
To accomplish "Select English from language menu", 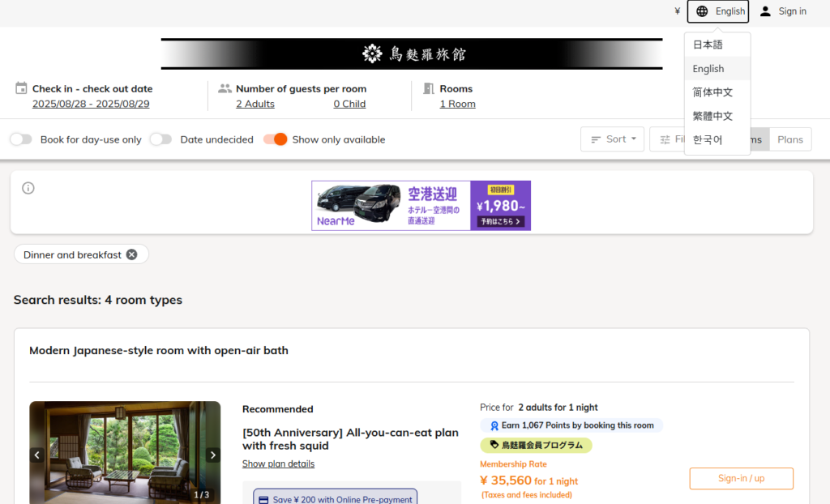I will coord(717,68).
